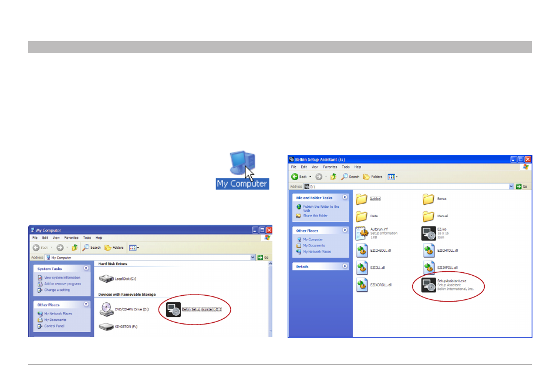The image size is (560, 392).
Task: Select the SetupAssistant.exe file
Action: pyautogui.click(x=447, y=285)
